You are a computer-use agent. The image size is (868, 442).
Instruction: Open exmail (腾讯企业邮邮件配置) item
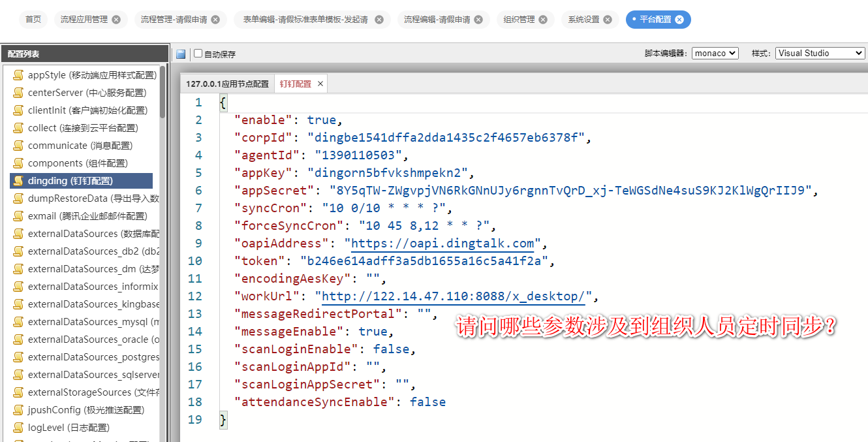click(x=87, y=216)
